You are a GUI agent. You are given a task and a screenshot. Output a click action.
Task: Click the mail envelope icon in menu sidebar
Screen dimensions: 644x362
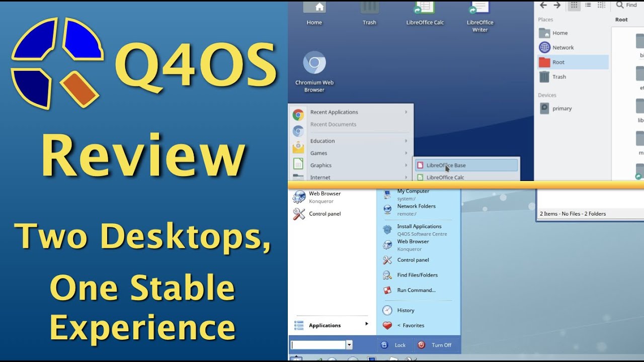tap(298, 147)
